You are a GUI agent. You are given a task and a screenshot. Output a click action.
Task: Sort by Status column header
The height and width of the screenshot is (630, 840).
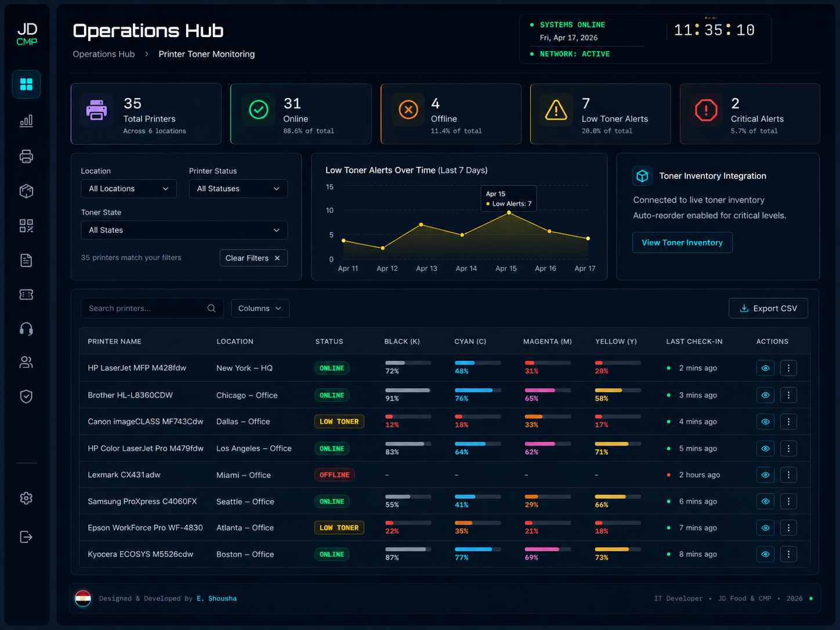pyautogui.click(x=329, y=342)
